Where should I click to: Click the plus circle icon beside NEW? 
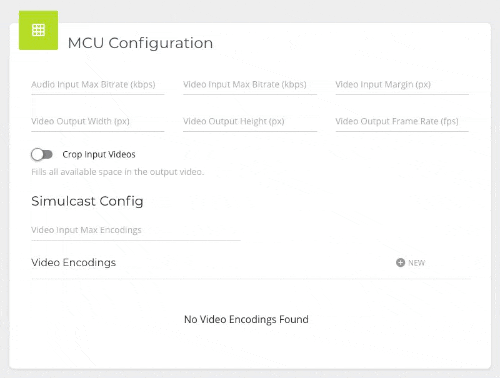[x=400, y=263]
